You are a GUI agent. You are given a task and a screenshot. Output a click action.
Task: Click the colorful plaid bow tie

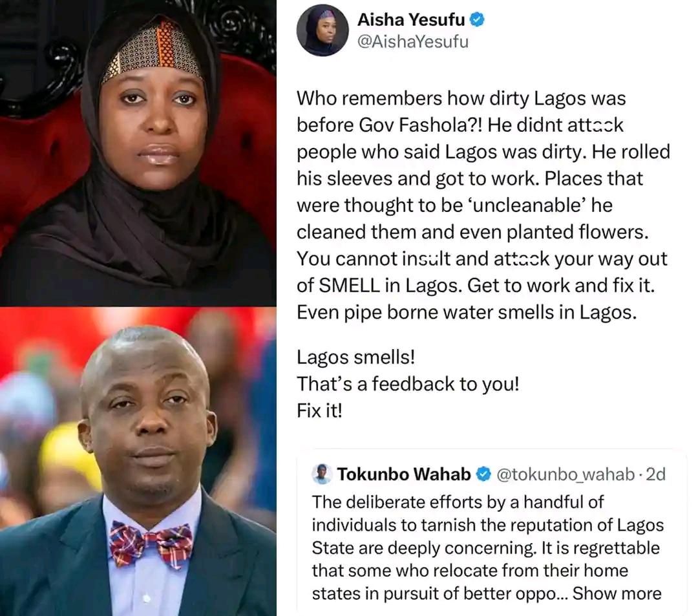coord(151,544)
